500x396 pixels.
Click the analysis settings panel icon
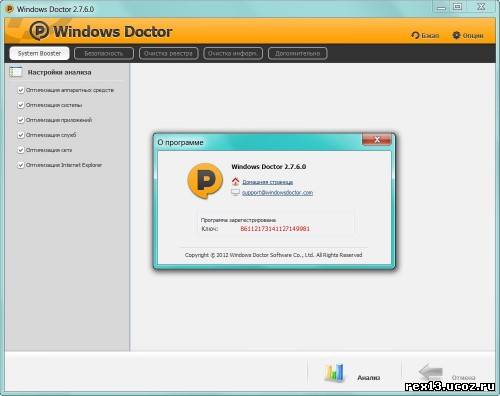coord(16,72)
